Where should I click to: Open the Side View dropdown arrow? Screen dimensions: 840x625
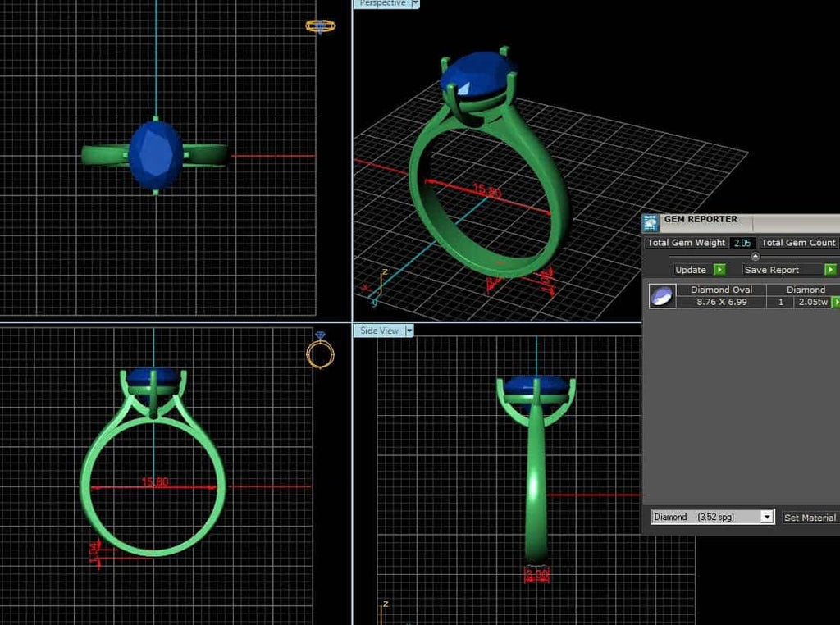[x=409, y=331]
